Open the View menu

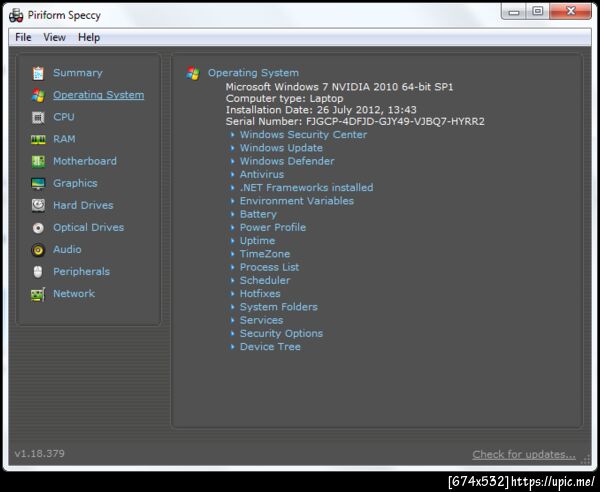tap(54, 37)
